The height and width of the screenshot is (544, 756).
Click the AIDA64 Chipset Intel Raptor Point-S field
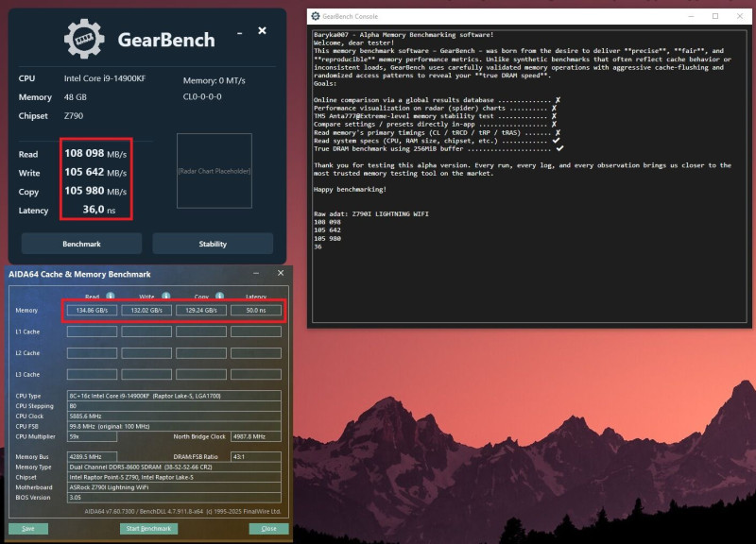pos(174,477)
